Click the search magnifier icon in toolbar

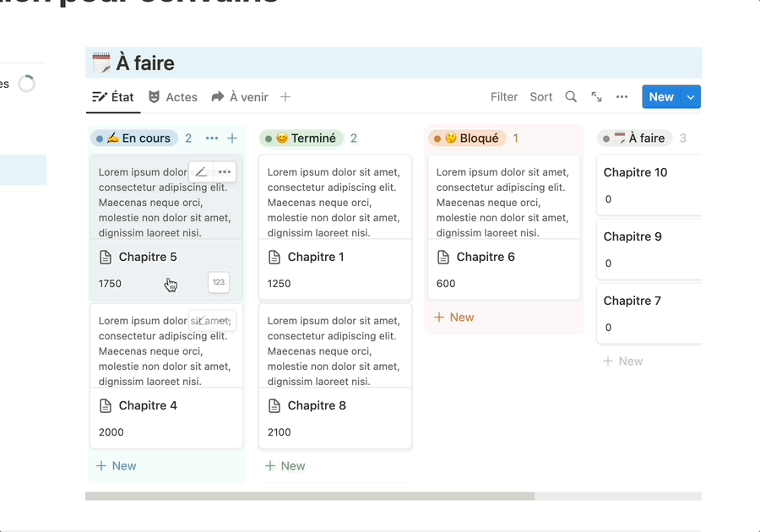click(571, 97)
